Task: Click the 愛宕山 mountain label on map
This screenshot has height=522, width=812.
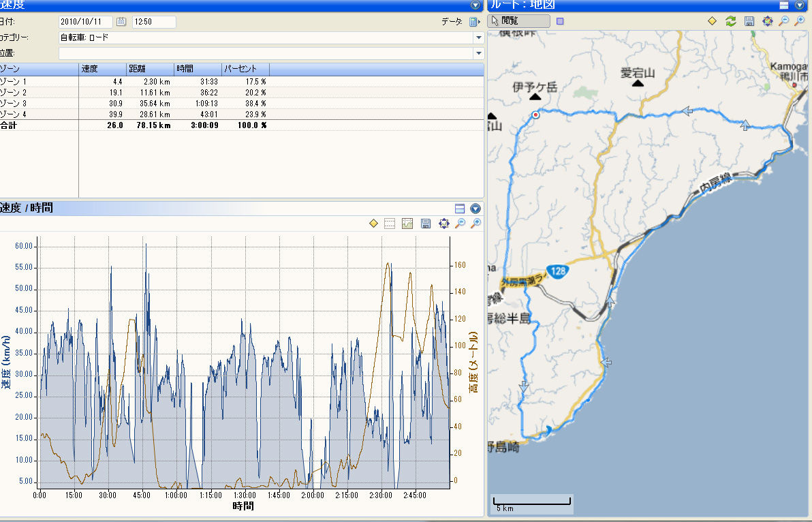Action: [x=638, y=72]
